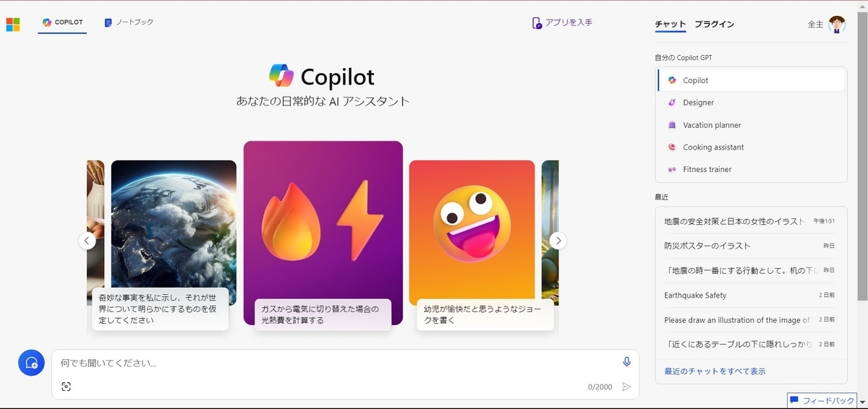Show next carousel suggestions with right arrow
The width and height of the screenshot is (868, 409).
558,241
